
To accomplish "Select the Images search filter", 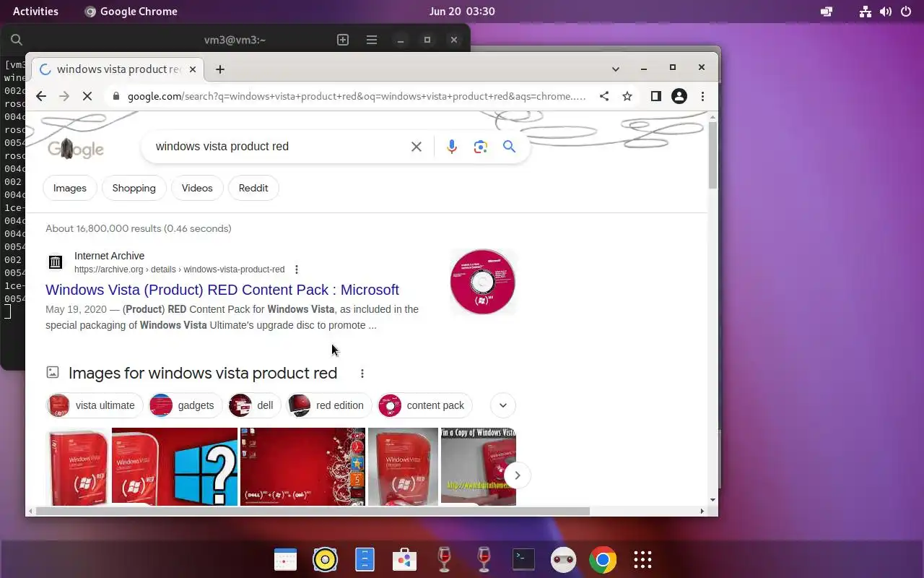I will click(x=70, y=188).
